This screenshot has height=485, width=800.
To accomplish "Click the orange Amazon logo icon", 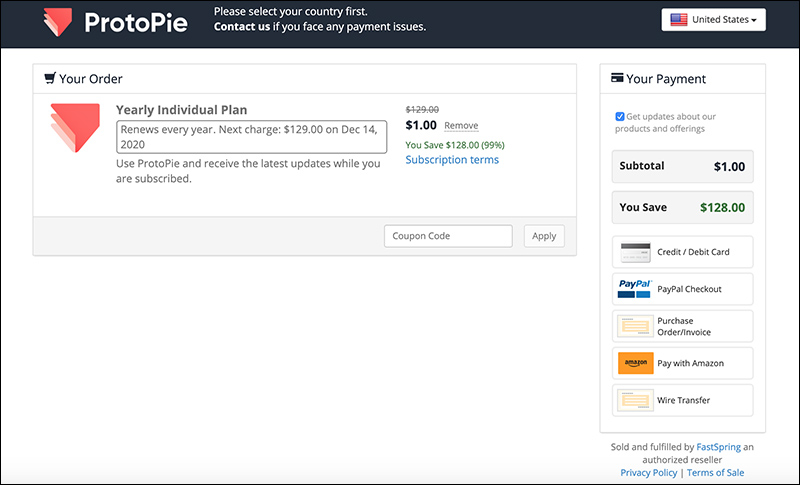I will pos(635,363).
